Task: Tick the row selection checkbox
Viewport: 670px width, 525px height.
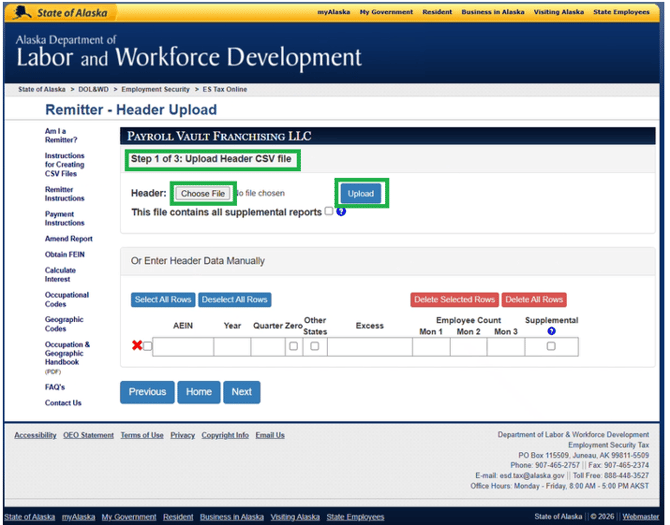Action: [x=147, y=346]
